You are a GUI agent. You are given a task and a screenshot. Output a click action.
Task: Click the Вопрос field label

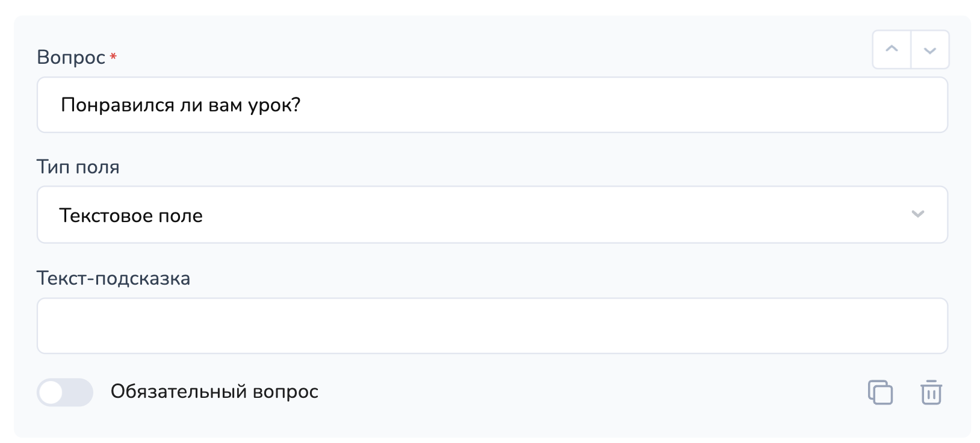[71, 57]
